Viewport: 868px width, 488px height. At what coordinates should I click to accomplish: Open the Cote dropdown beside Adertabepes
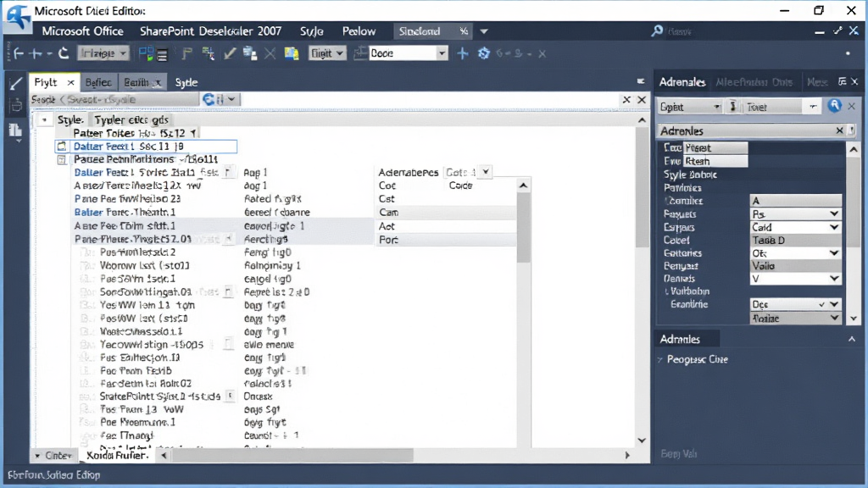(486, 172)
